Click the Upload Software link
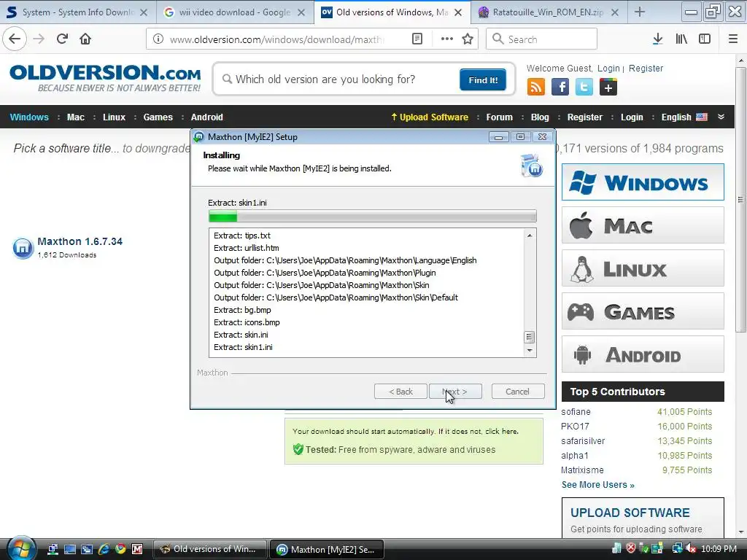Image resolution: width=747 pixels, height=560 pixels. (x=429, y=117)
